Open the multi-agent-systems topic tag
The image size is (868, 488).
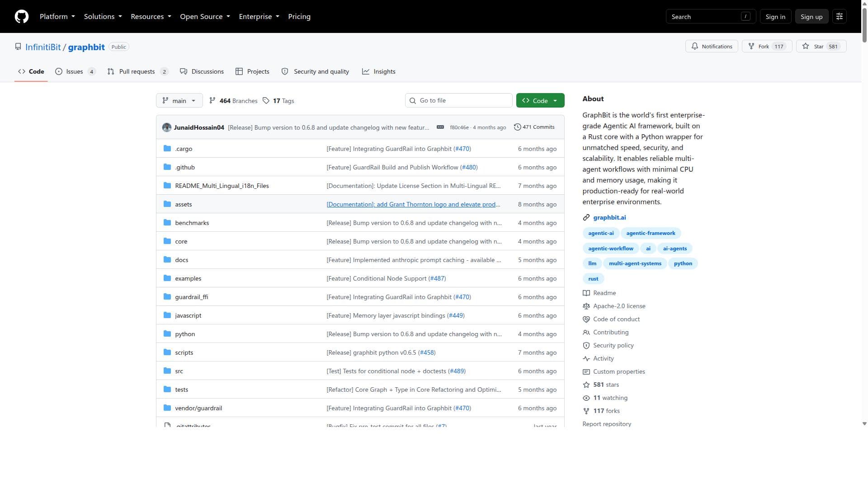(x=635, y=264)
